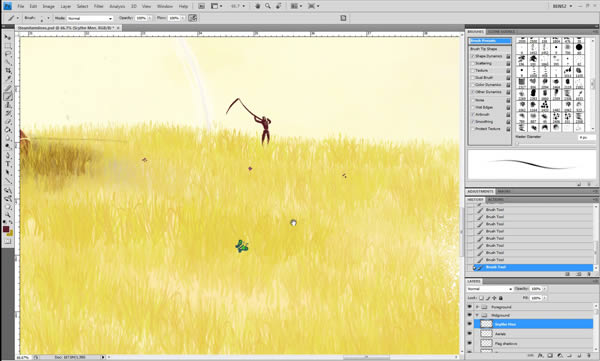This screenshot has width=600, height=361.
Task: Click the Zoom icon in the application bar
Action: [x=268, y=6]
